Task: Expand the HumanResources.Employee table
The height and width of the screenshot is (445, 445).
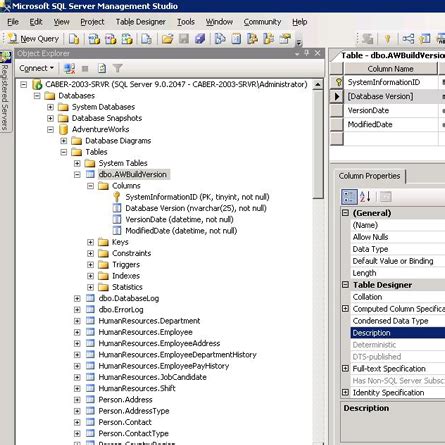Action: 77,332
